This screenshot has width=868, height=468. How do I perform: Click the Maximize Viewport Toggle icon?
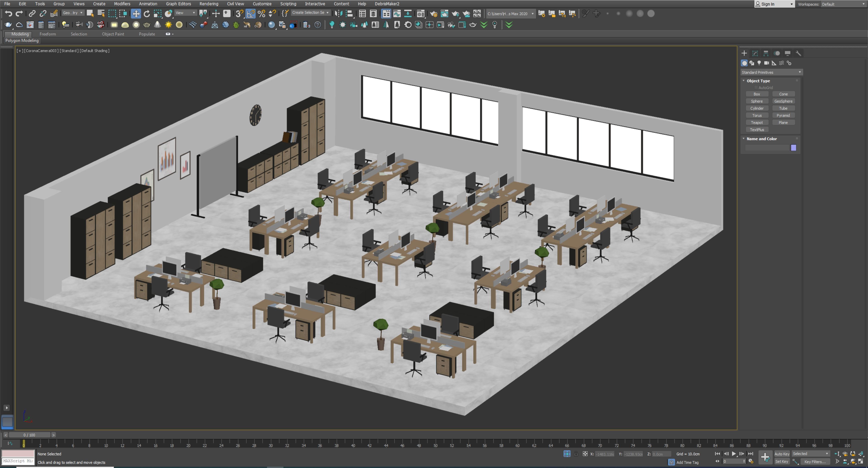click(x=861, y=461)
